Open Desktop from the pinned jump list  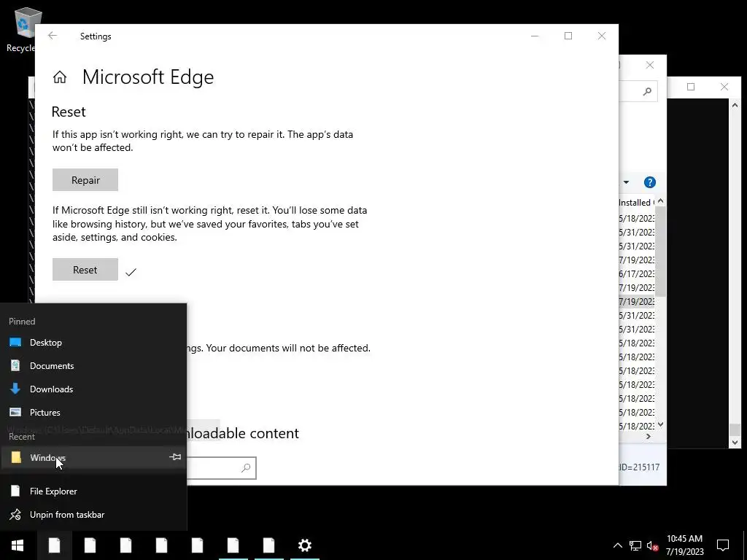click(x=93, y=343)
